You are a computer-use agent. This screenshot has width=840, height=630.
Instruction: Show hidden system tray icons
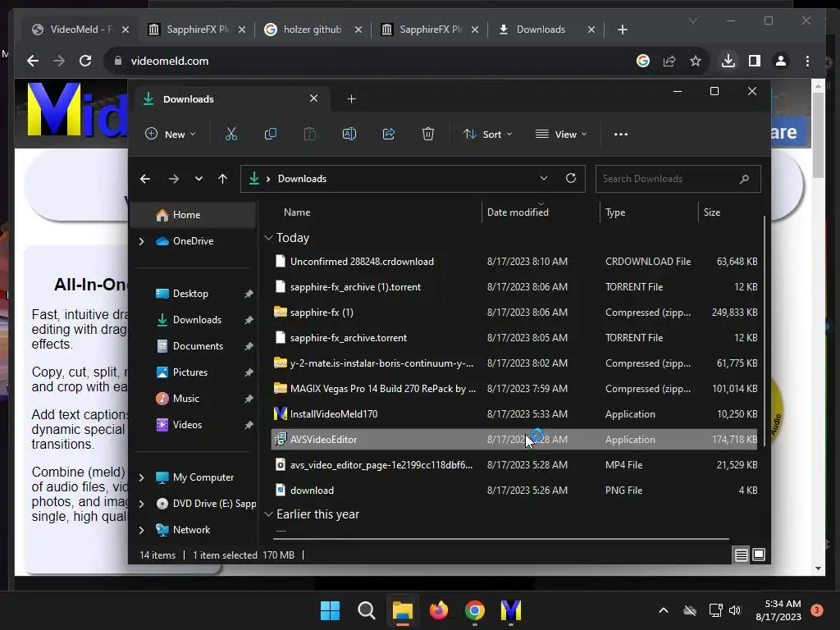pyautogui.click(x=663, y=610)
